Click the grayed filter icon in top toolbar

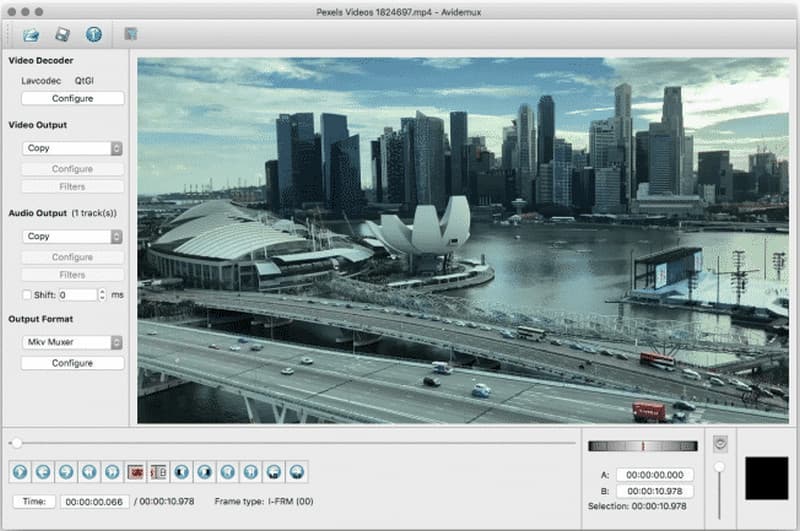[131, 35]
